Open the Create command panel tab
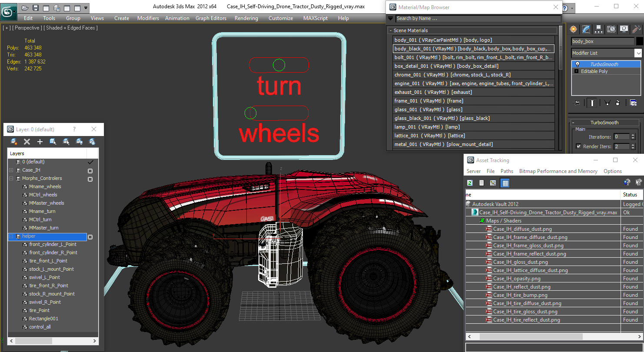 pyautogui.click(x=574, y=29)
